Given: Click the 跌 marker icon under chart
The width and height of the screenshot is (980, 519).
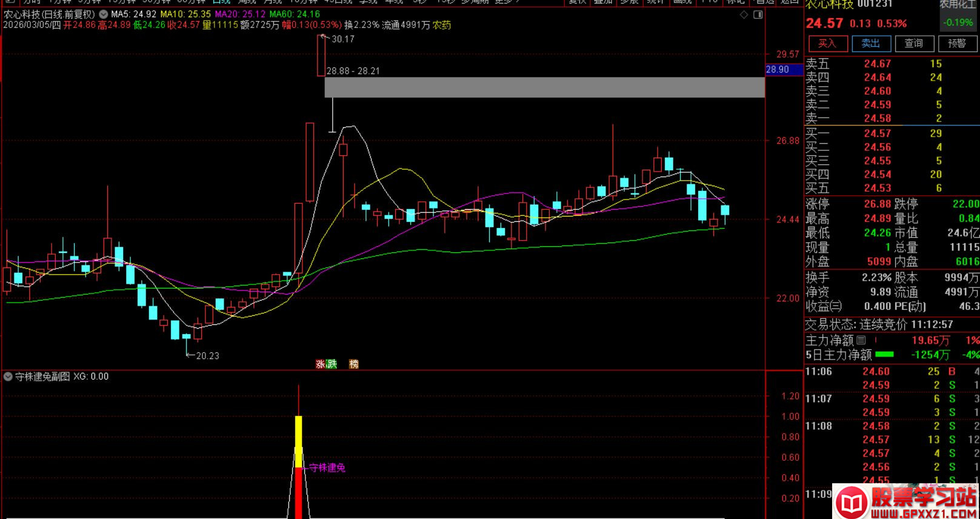Looking at the screenshot, I should pos(332,364).
